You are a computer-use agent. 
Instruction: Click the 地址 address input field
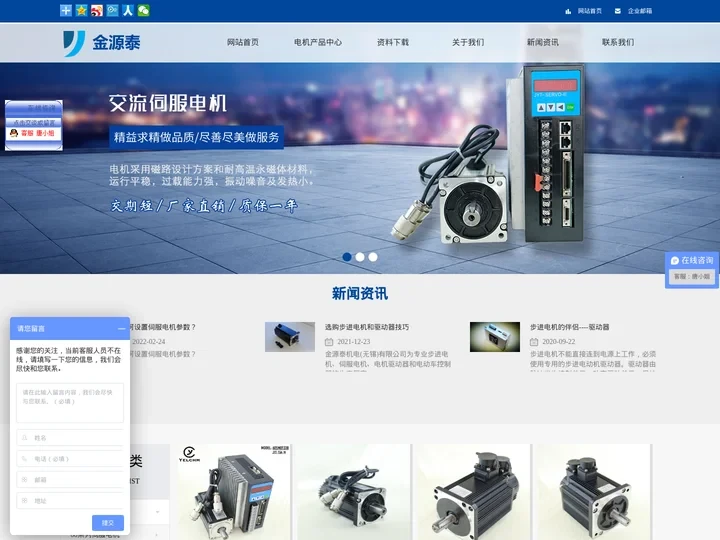[x=70, y=501]
